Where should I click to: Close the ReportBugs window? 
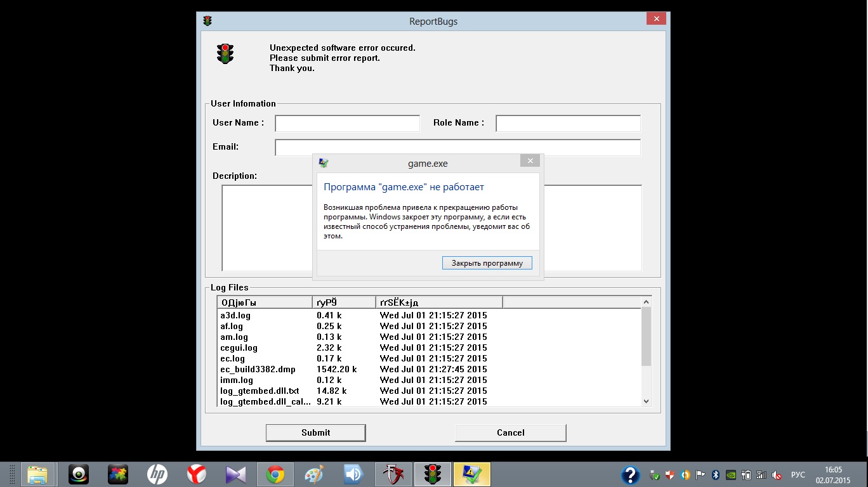click(656, 18)
